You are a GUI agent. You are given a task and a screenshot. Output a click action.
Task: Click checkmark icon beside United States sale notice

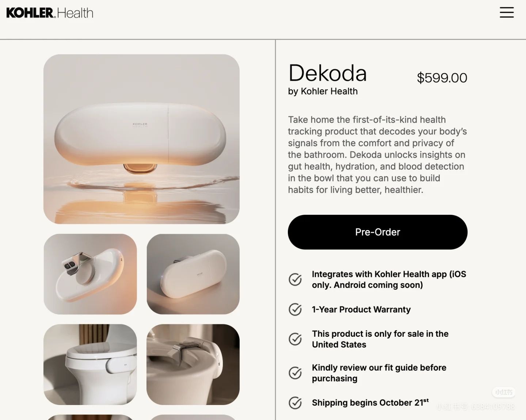[x=295, y=339]
